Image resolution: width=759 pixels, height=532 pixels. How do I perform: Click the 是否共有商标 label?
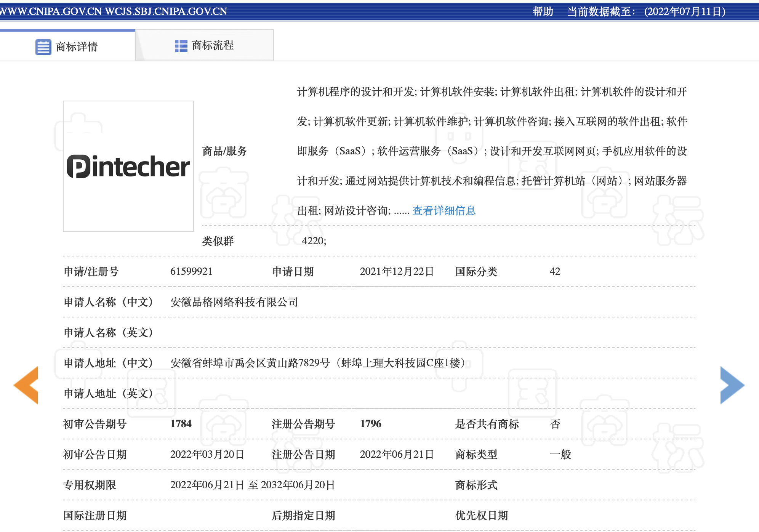(487, 424)
